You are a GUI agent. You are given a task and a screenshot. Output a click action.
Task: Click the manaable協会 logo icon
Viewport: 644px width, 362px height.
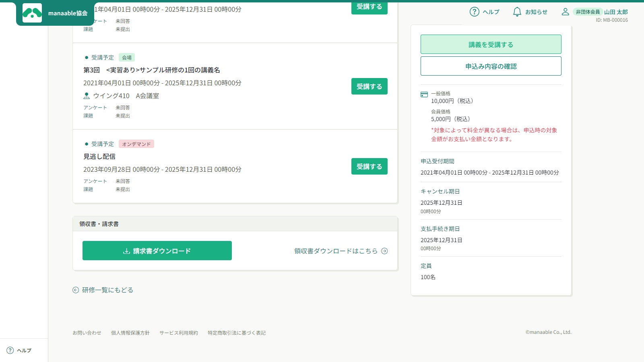pyautogui.click(x=32, y=13)
